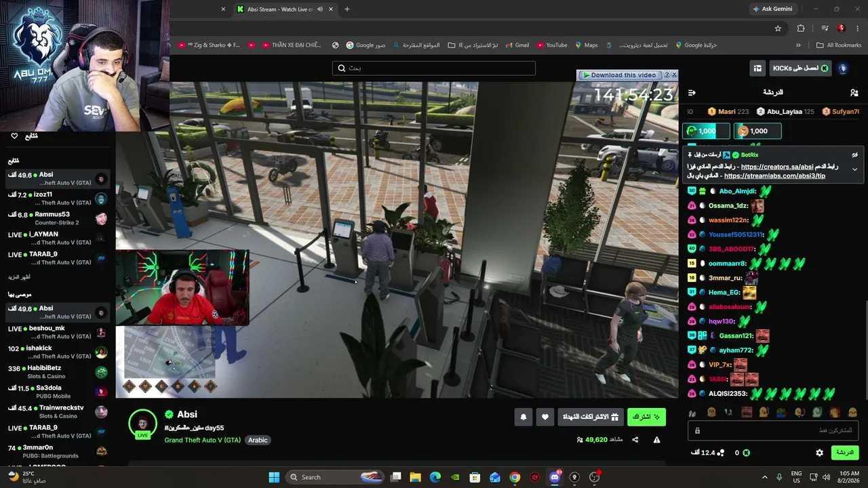Image resolution: width=868 pixels, height=488 pixels.
Task: Open the streamlabs.com/absi3/tip link
Action: click(774, 176)
